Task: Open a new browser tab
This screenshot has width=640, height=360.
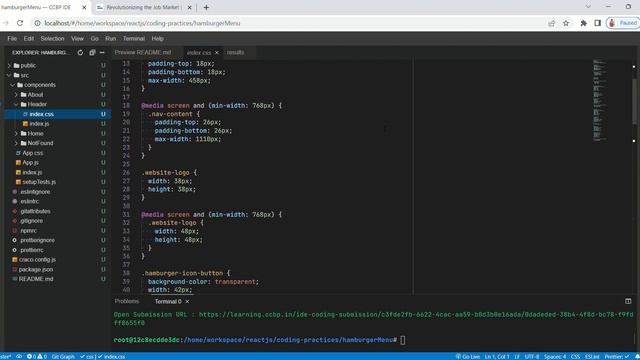Action: pyautogui.click(x=206, y=7)
